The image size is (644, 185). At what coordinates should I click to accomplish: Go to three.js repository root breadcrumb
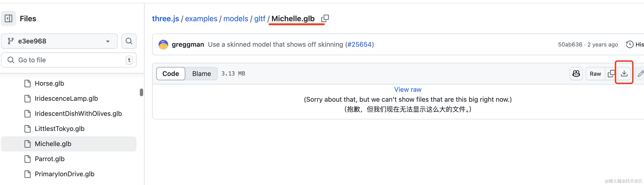(165, 19)
